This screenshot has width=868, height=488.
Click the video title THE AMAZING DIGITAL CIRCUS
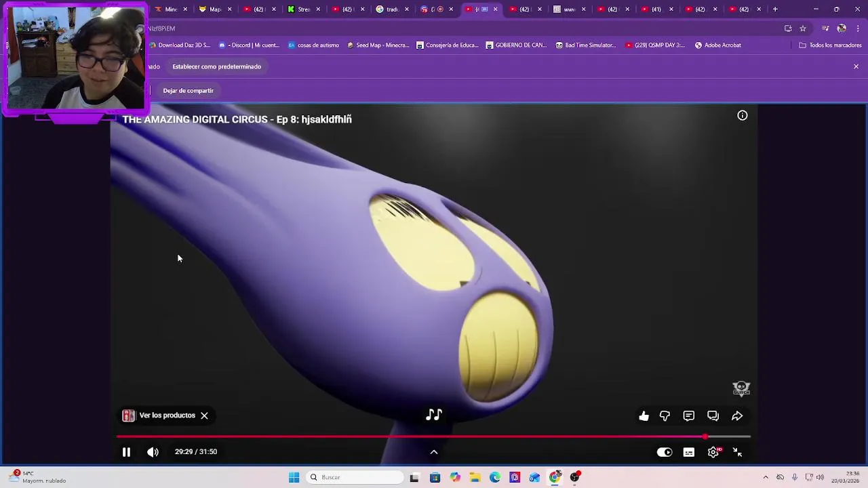coord(237,119)
